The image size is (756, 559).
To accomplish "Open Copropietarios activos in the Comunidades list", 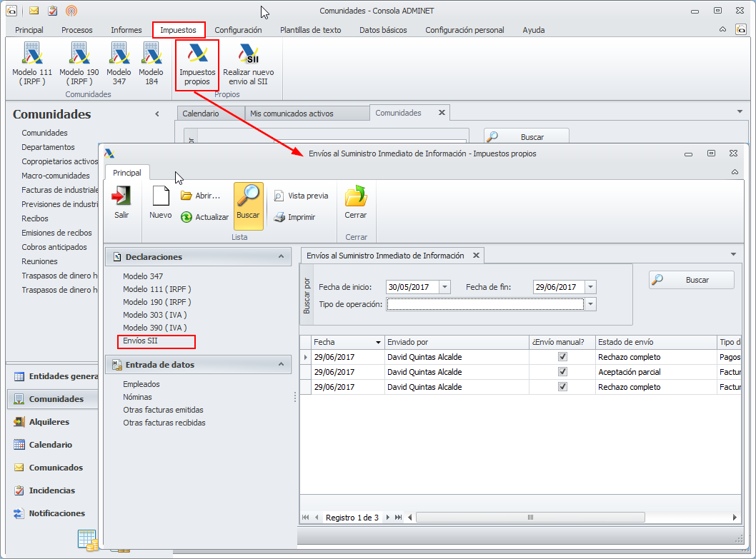I will (59, 161).
